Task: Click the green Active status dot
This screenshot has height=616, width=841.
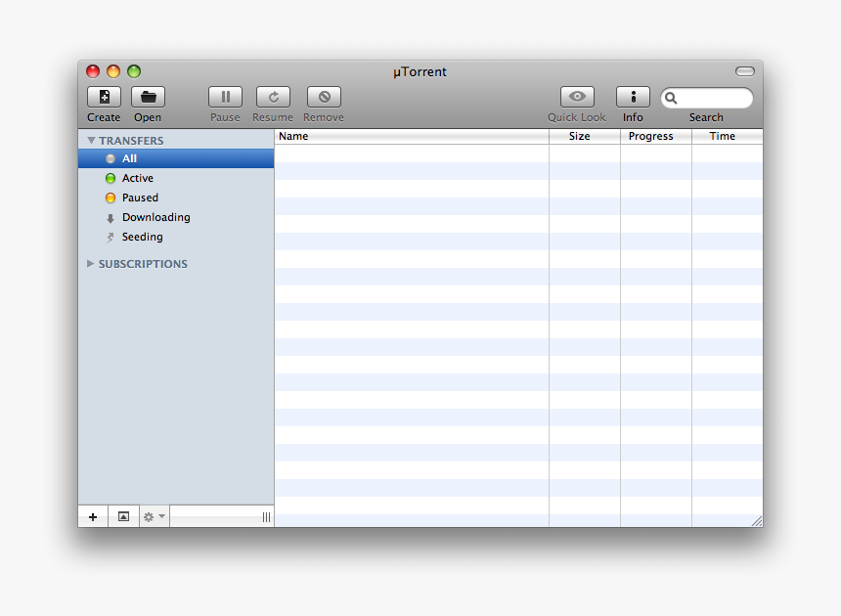Action: [111, 179]
